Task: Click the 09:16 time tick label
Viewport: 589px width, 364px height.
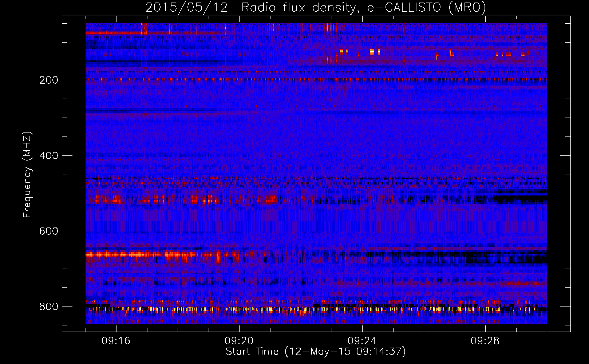Action: tap(116, 341)
